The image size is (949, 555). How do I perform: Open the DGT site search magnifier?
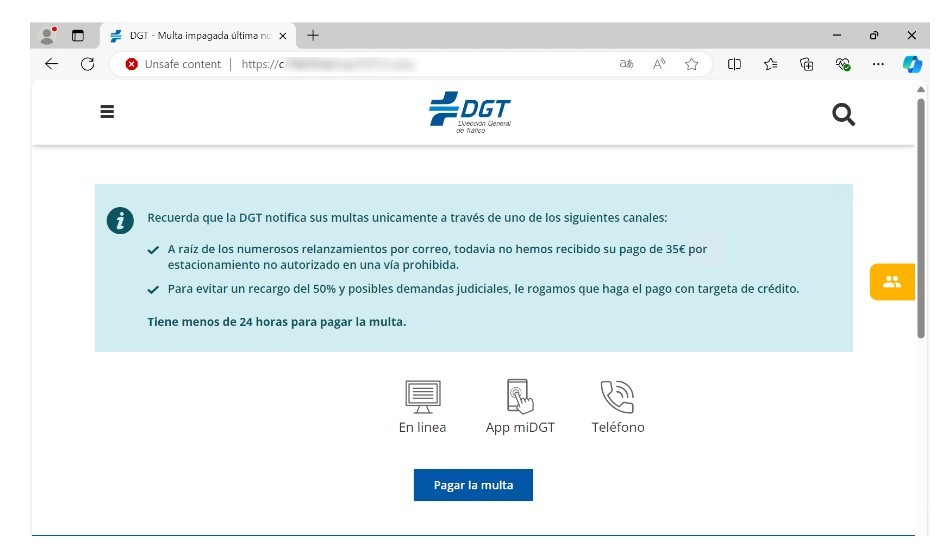tap(843, 114)
